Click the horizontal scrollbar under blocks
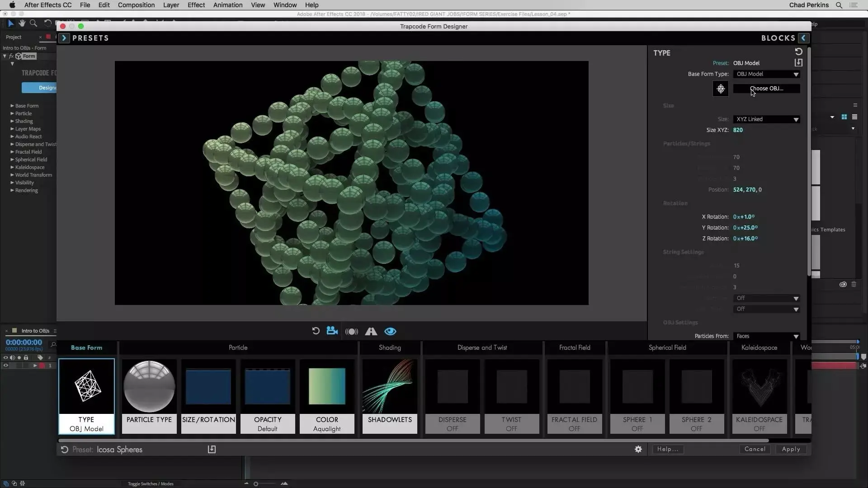The image size is (868, 488). pyautogui.click(x=414, y=441)
